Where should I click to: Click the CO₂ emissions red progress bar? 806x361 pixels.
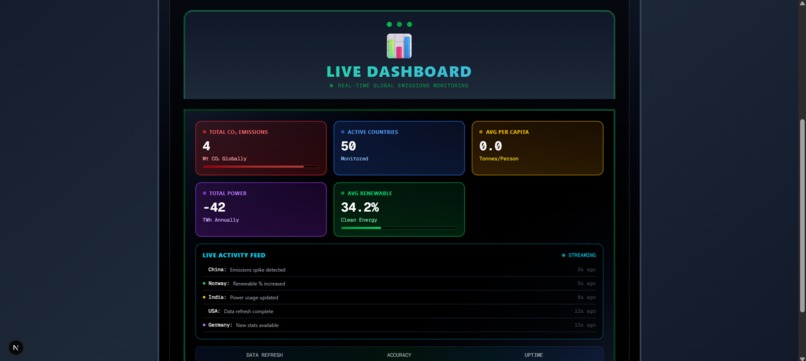pyautogui.click(x=261, y=167)
